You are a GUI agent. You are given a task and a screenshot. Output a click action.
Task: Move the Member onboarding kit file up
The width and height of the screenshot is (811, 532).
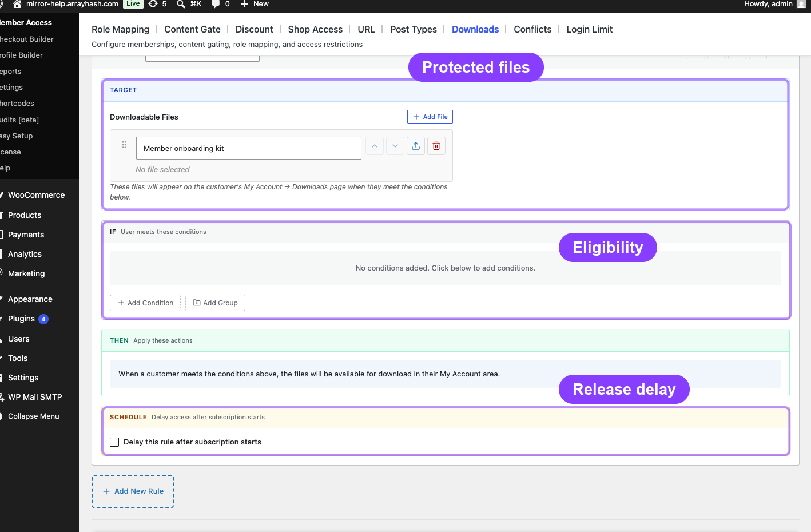[375, 146]
